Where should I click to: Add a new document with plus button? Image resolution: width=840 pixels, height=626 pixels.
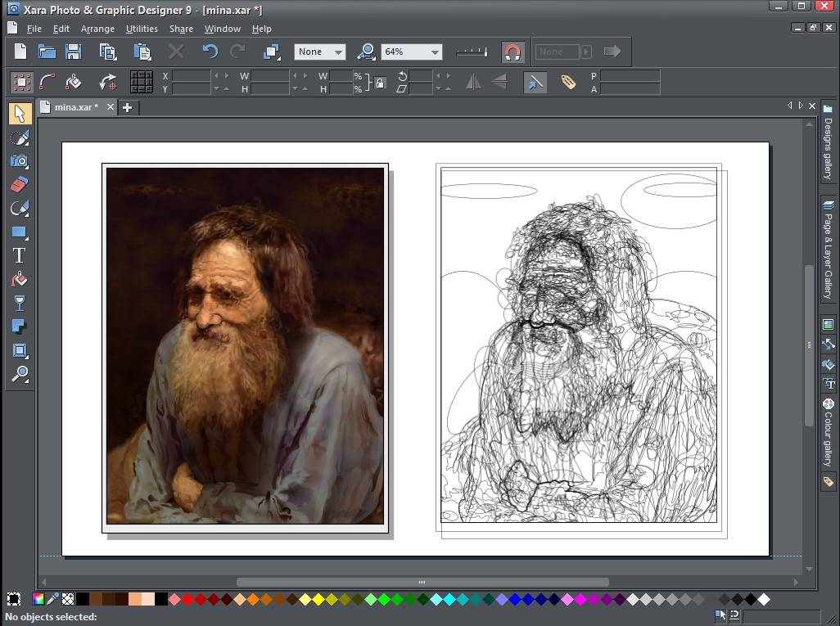point(128,107)
